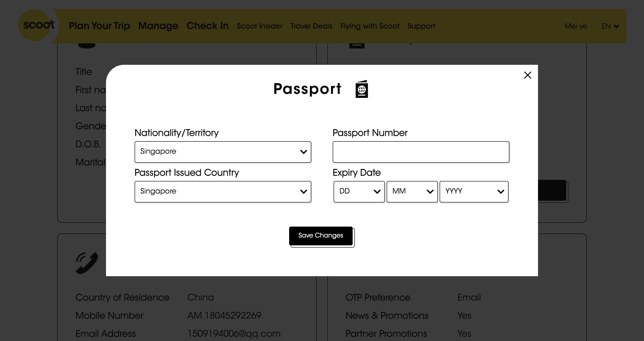Image resolution: width=644 pixels, height=341 pixels.
Task: Open the Support link
Action: pyautogui.click(x=421, y=26)
